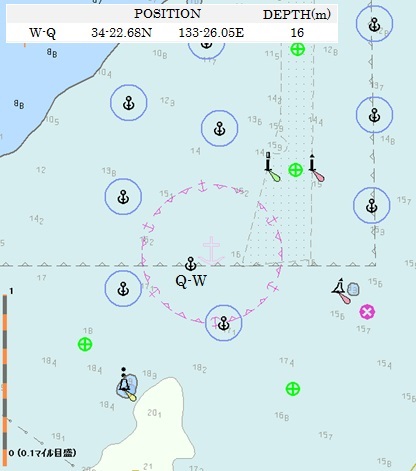Viewport: 416px width, 471px height.
Task: Select bell buoy beside the yellow island
Action: pos(126,385)
